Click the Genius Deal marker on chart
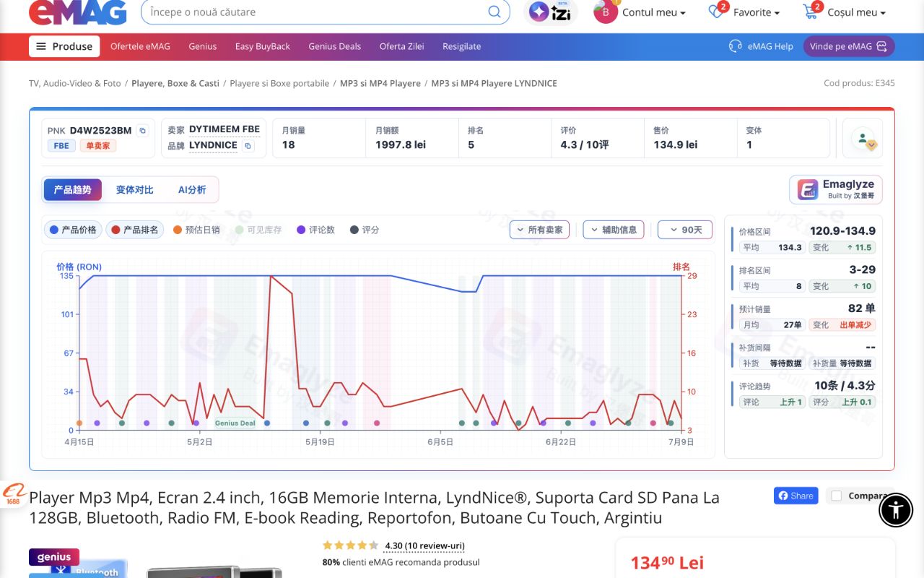The height and width of the screenshot is (578, 924). point(235,423)
